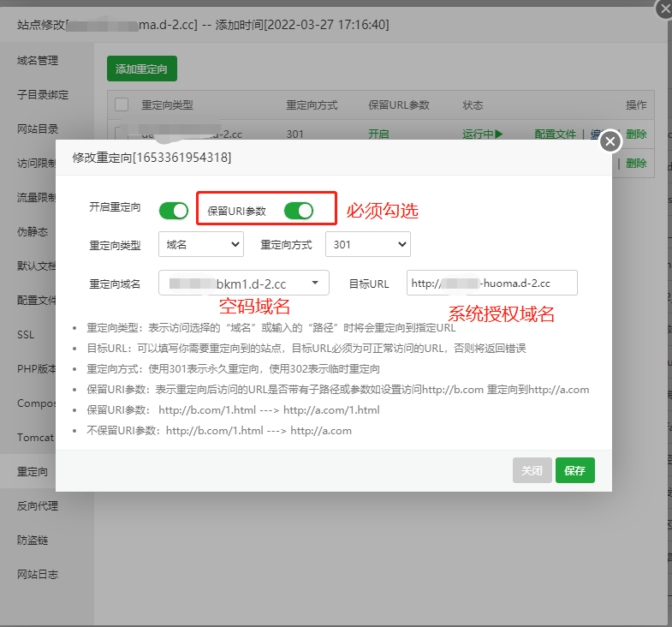Switch to the 网站目录 tab

click(38, 129)
